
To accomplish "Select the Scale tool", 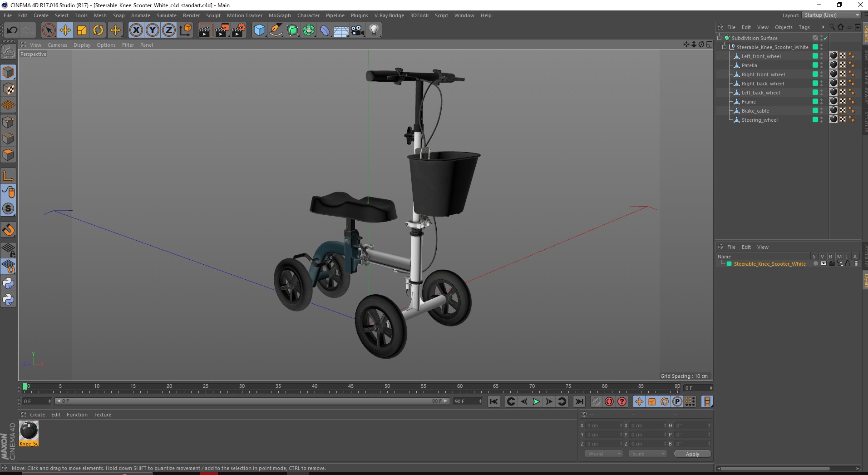I will 82,30.
